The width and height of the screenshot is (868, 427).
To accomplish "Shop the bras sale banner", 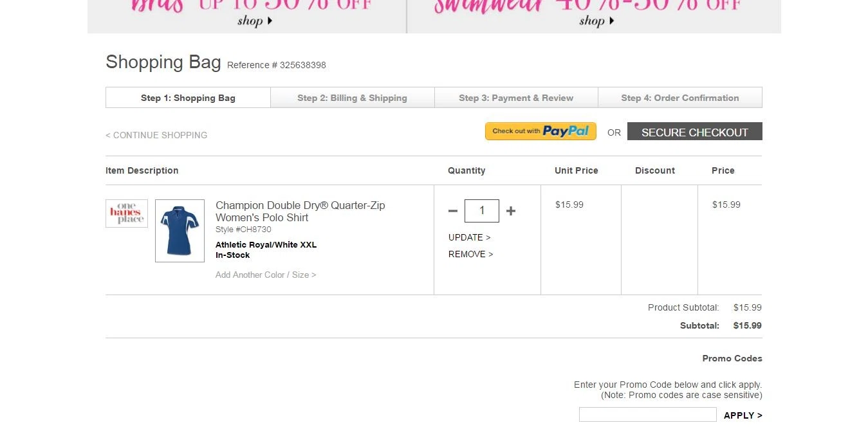I will click(247, 16).
